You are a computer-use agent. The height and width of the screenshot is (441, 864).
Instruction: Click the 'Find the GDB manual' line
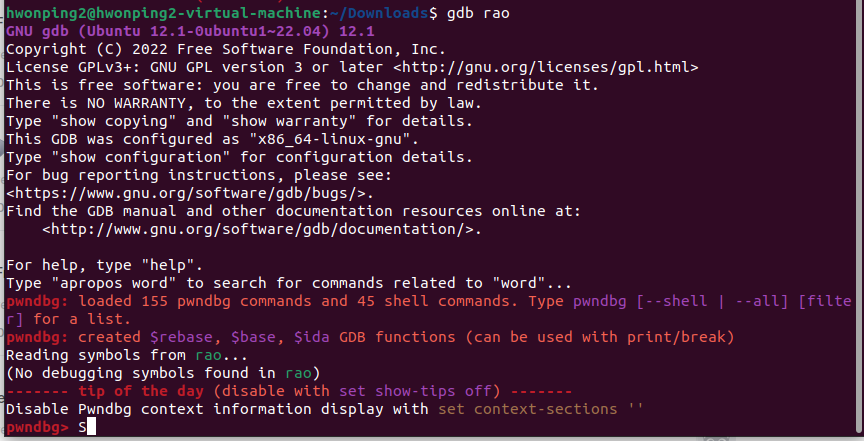click(293, 211)
